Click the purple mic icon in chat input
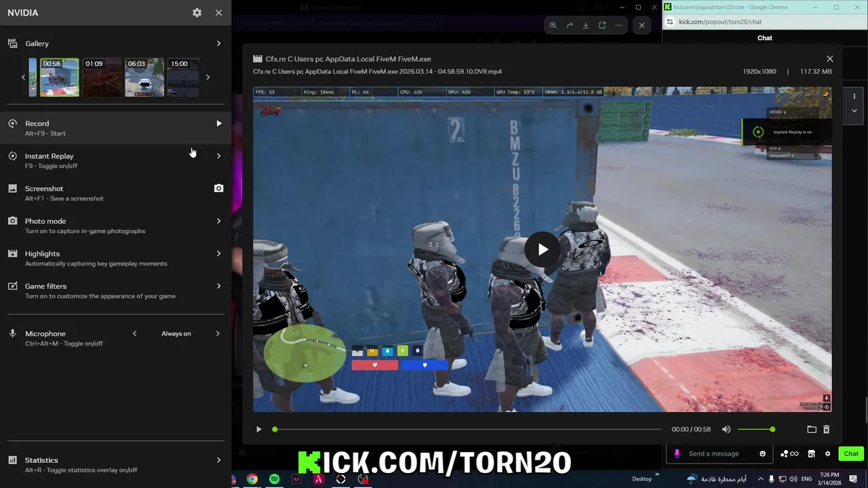 (x=677, y=453)
